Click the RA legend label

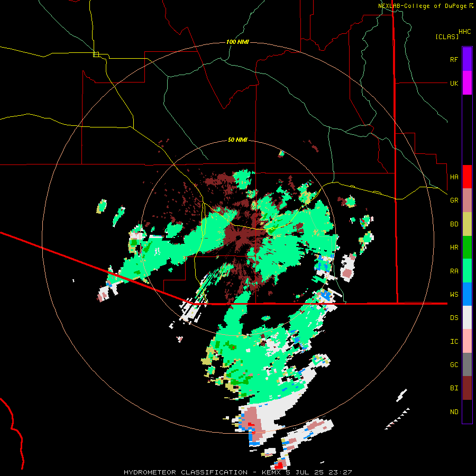[454, 271]
